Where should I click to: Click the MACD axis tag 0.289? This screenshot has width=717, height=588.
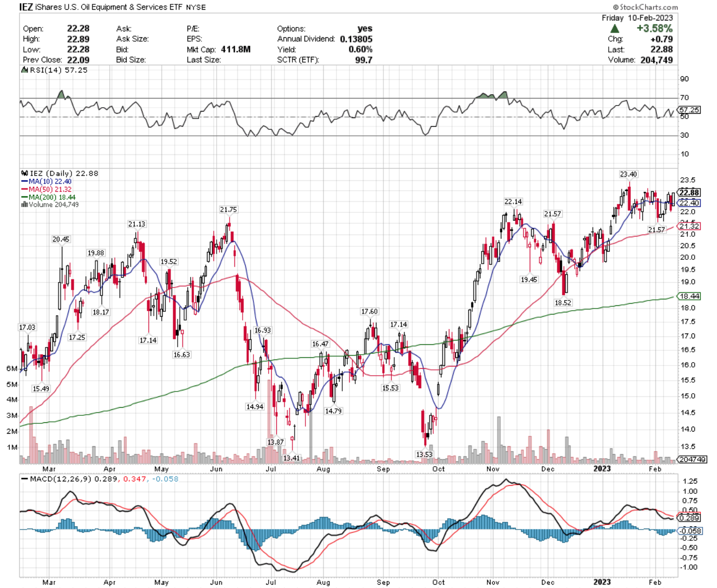[x=689, y=518]
